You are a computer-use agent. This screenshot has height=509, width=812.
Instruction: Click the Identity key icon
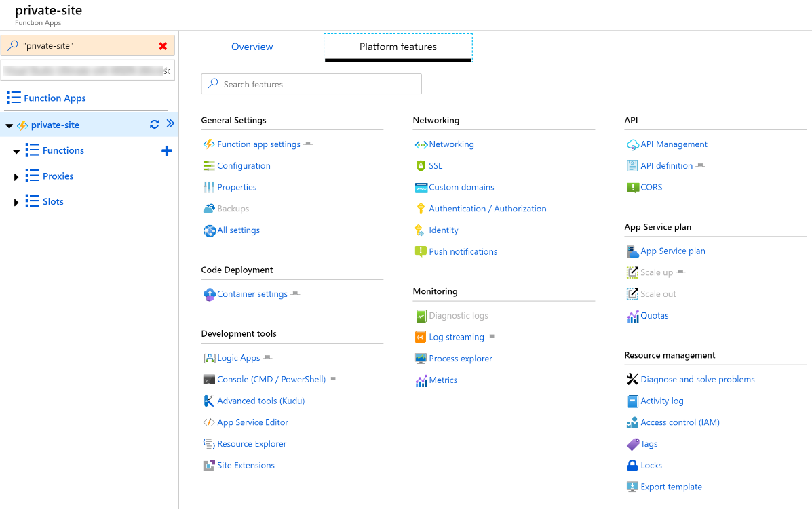[x=420, y=230]
